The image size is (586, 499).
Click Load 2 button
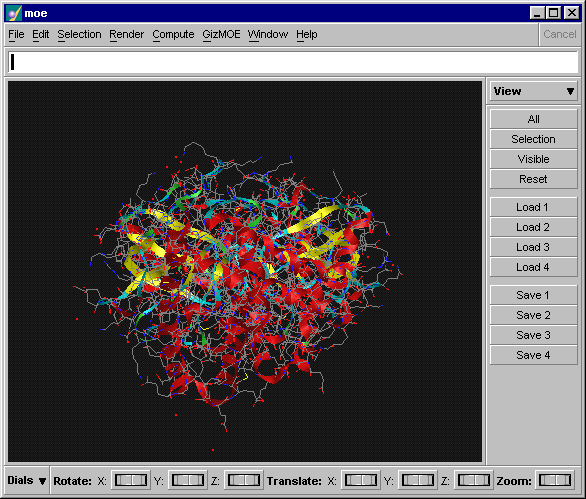pos(533,227)
